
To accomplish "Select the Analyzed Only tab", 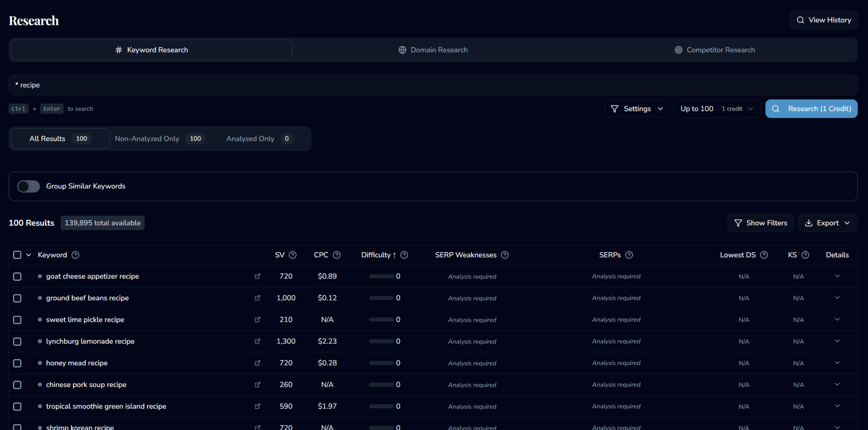I will 259,139.
